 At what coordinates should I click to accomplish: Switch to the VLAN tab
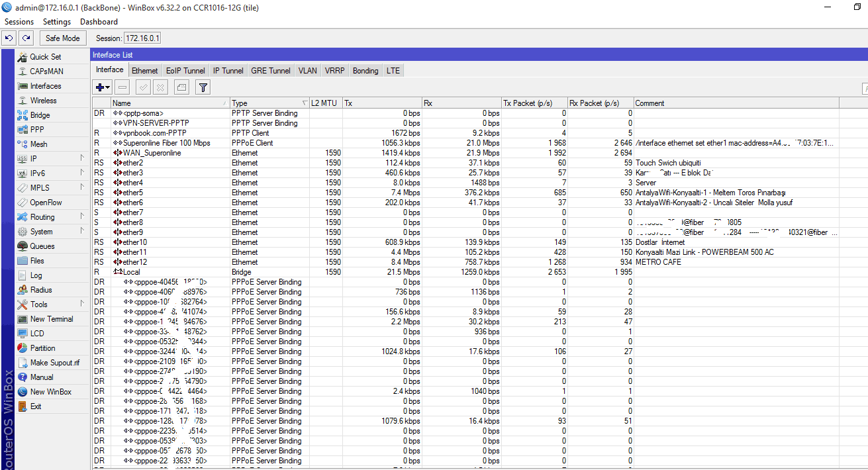pos(307,71)
